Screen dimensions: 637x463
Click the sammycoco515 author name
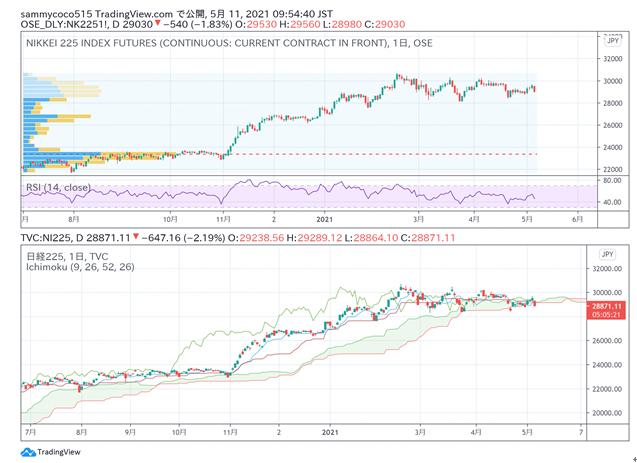[x=58, y=9]
